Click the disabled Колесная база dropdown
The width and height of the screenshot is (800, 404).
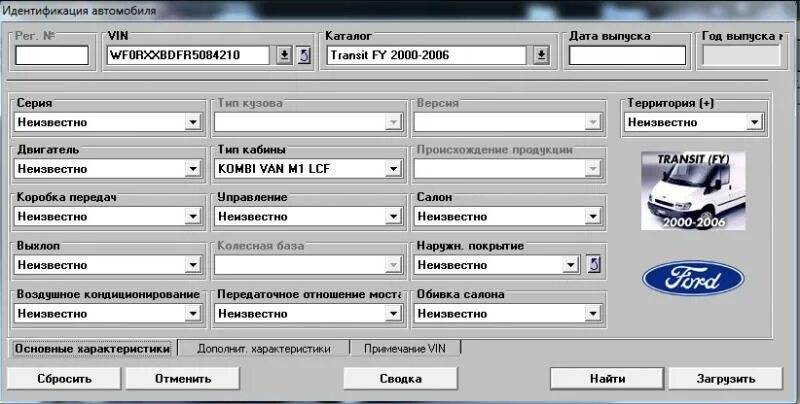click(x=308, y=265)
